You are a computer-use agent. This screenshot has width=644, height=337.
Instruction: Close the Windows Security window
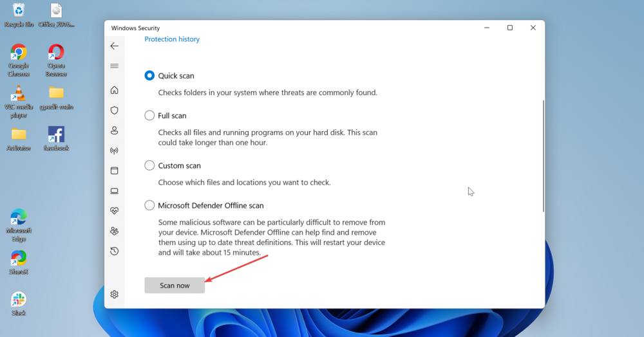[x=533, y=28]
